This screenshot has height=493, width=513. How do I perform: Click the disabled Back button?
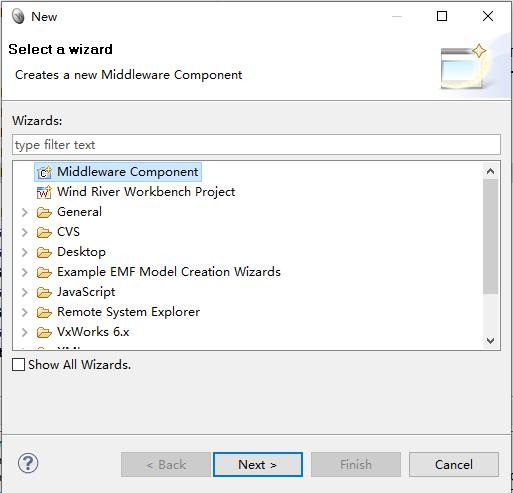tap(166, 464)
